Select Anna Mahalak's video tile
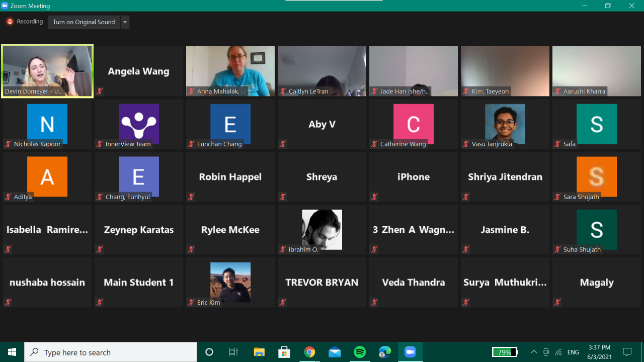The image size is (644, 362). tap(230, 71)
